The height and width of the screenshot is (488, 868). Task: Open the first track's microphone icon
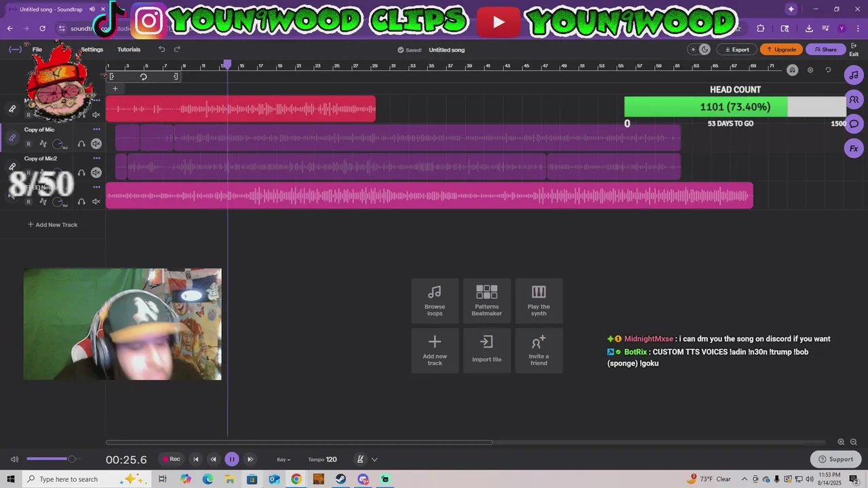(12, 108)
